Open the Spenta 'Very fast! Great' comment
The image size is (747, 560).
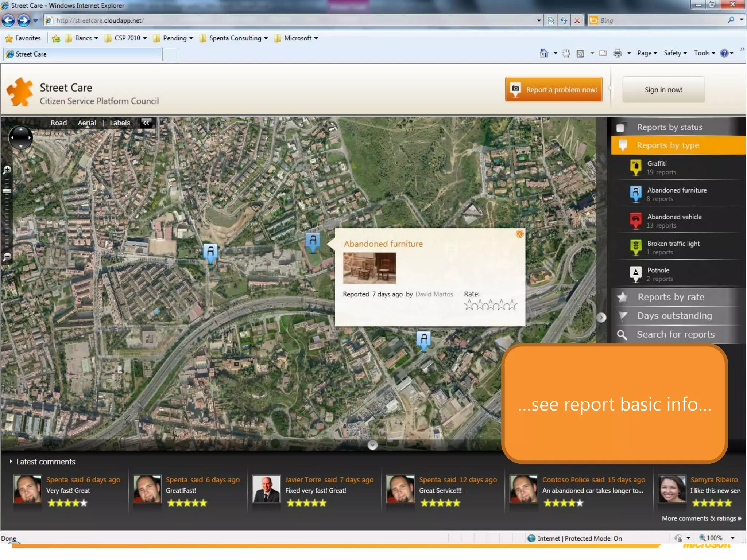pyautogui.click(x=68, y=491)
